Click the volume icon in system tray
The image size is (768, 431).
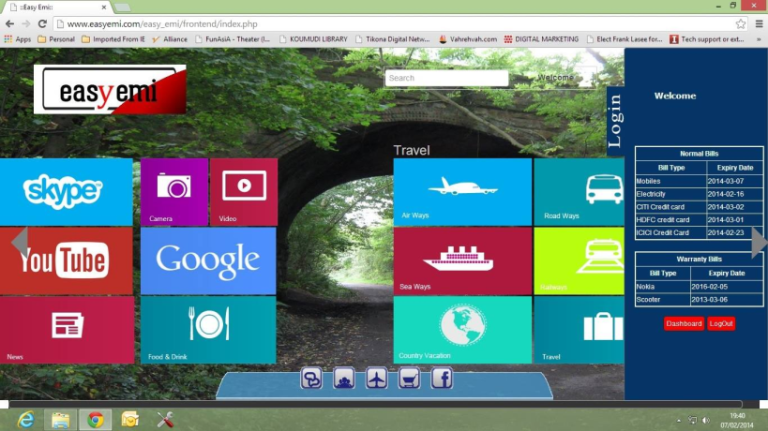click(x=706, y=420)
